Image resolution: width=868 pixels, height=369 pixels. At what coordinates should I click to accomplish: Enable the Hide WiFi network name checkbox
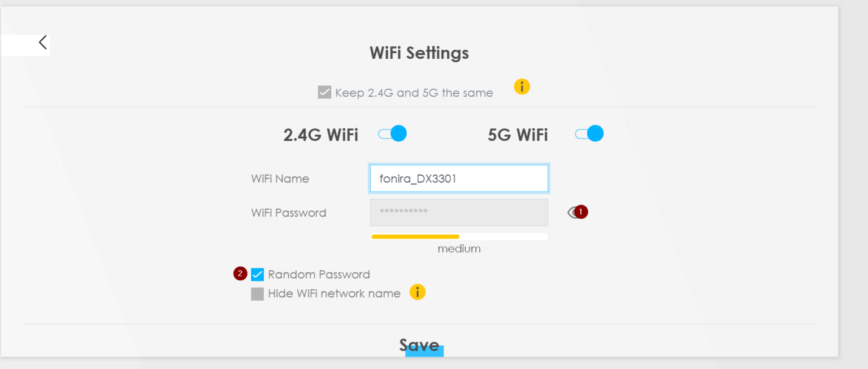(x=257, y=294)
